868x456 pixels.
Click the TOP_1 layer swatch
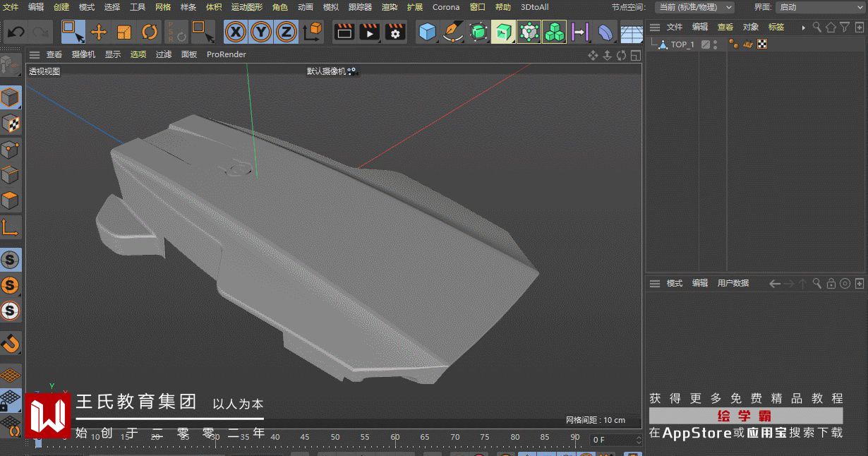[x=706, y=44]
